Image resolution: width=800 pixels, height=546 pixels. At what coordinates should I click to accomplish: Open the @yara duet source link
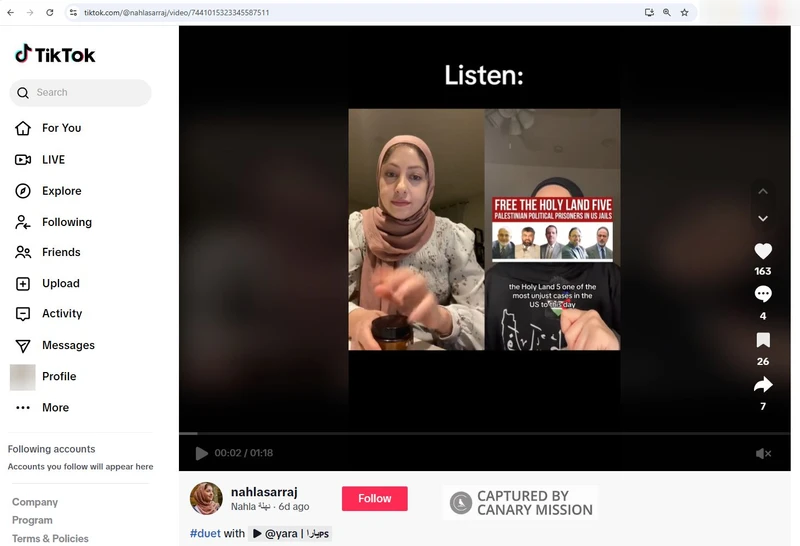[x=290, y=534]
